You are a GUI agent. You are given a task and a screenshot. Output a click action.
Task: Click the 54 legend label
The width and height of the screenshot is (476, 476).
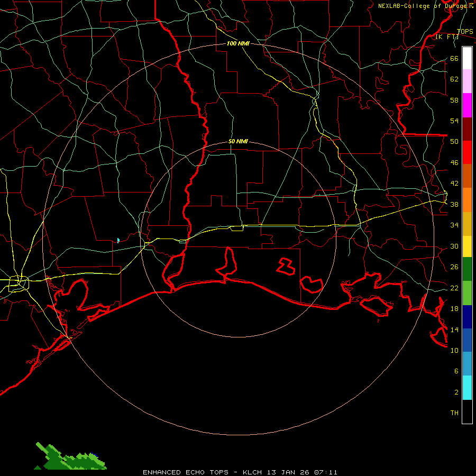454,121
